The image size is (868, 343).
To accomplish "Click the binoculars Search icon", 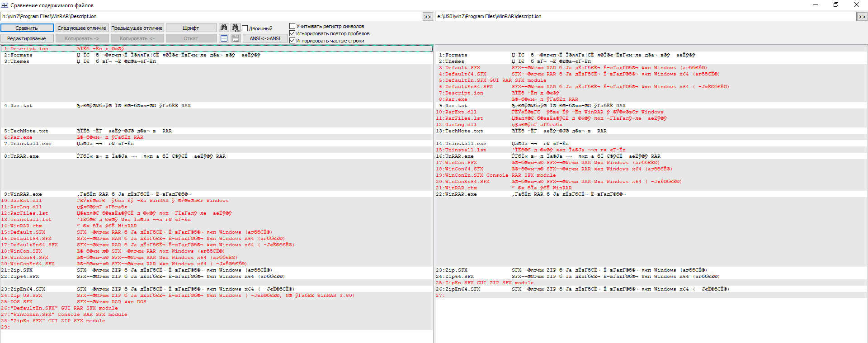I will [x=224, y=28].
